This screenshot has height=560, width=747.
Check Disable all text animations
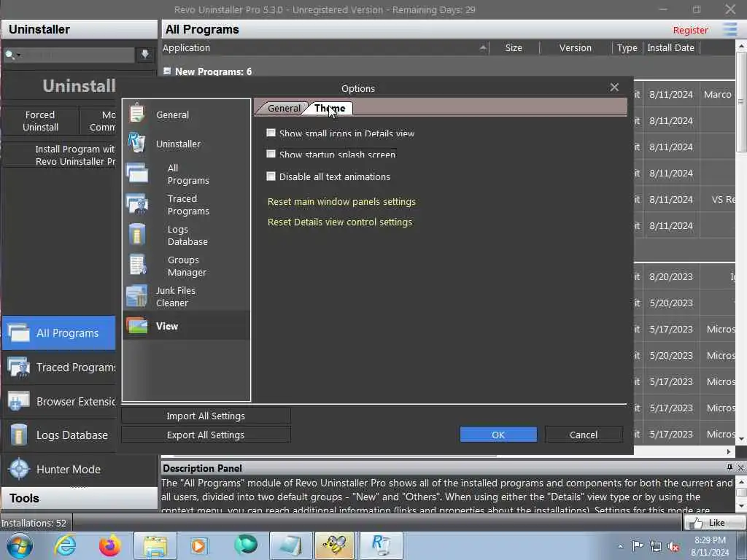coord(271,176)
